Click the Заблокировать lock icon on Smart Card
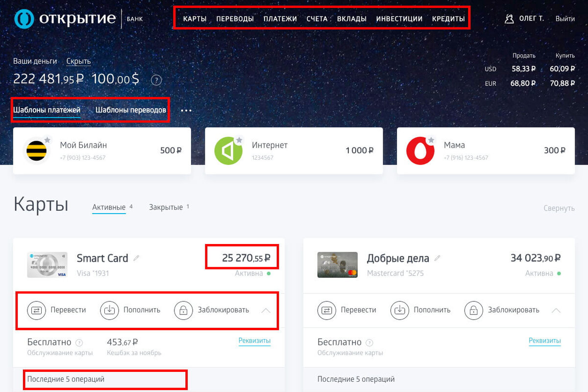 [184, 310]
